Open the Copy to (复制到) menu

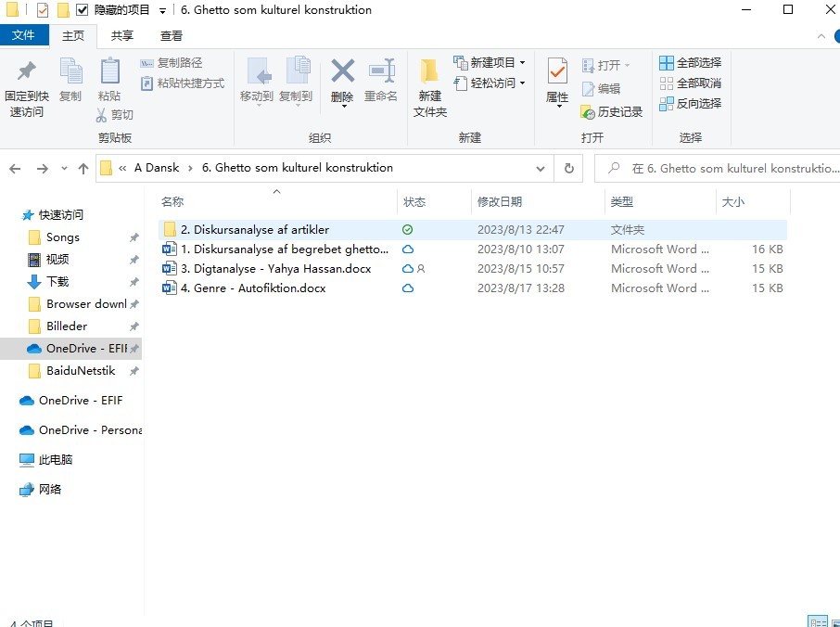(296, 82)
